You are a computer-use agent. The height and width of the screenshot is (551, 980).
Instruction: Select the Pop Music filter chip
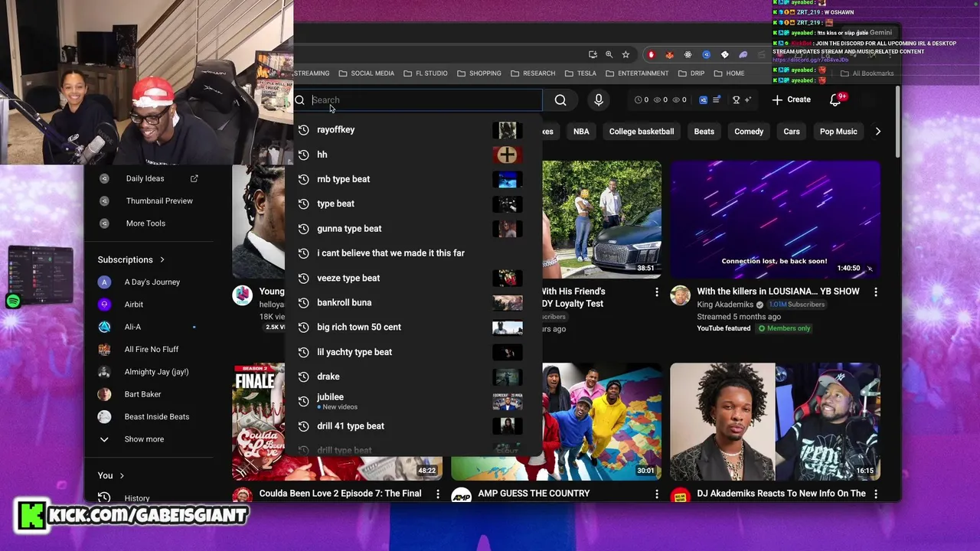[x=838, y=132]
